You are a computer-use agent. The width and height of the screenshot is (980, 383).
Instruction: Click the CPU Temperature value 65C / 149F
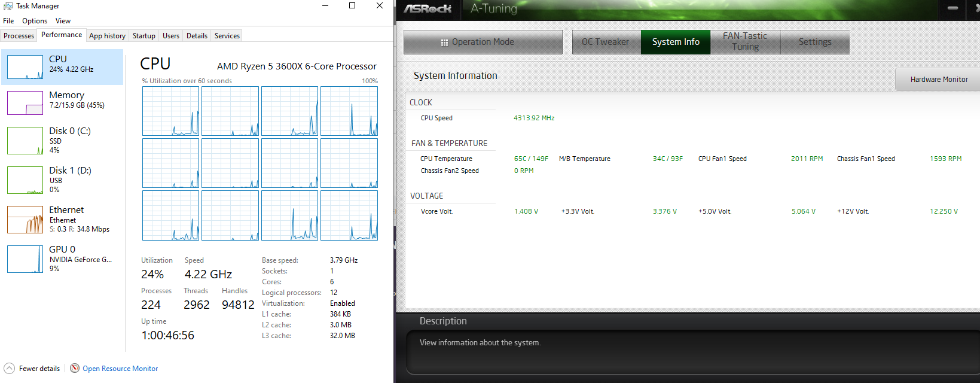tap(531, 159)
